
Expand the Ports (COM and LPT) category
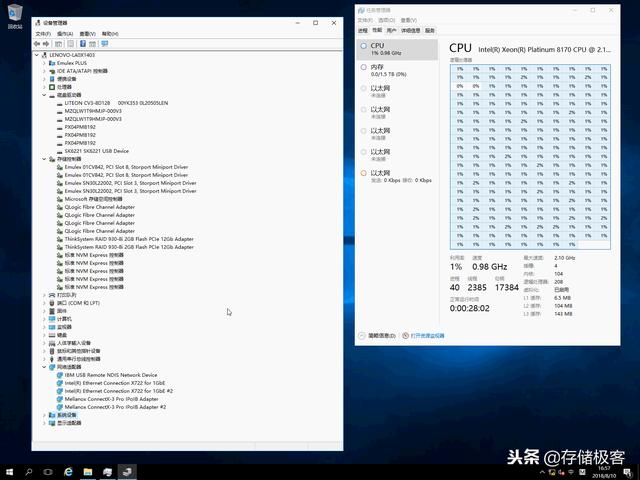pos(44,303)
